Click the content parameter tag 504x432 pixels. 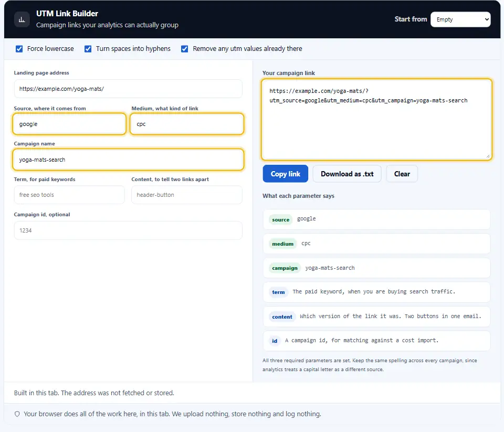click(x=282, y=317)
